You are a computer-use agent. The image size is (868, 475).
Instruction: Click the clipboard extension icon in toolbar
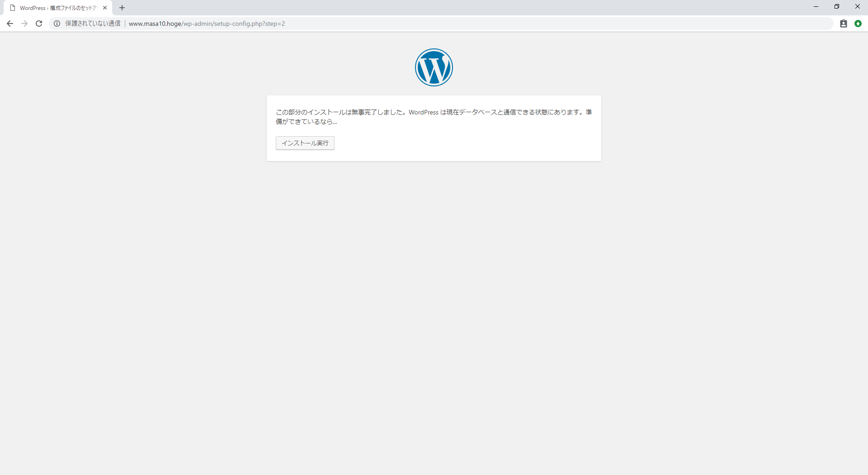844,24
